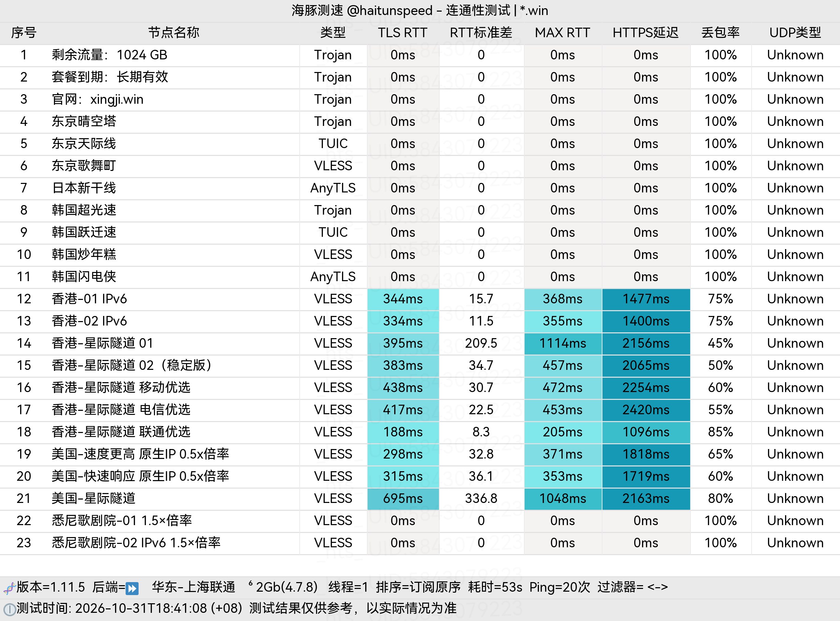Screen dimensions: 840x621
Task: Click the 85% packet loss cell
Action: click(721, 432)
